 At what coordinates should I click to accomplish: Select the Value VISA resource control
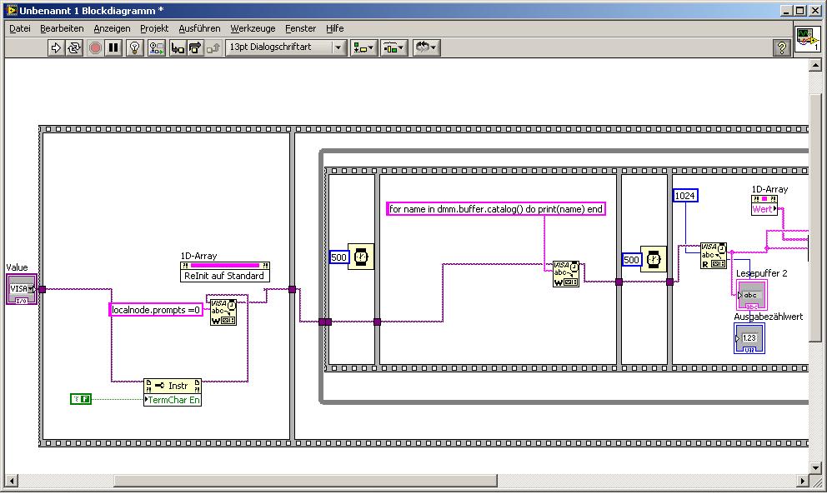[22, 289]
